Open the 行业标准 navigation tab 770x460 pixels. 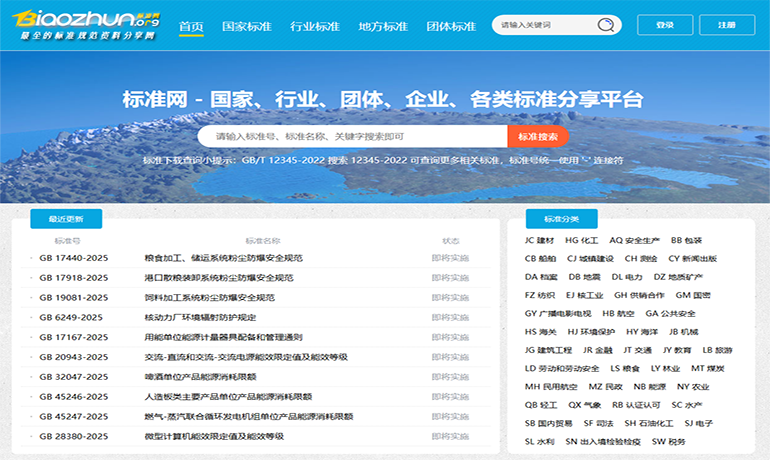click(x=315, y=26)
